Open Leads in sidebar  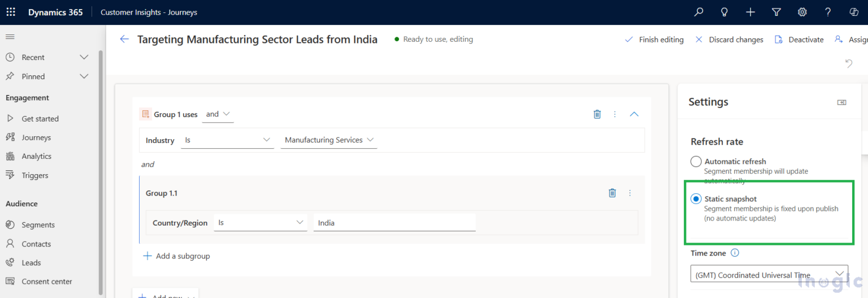[x=31, y=262]
